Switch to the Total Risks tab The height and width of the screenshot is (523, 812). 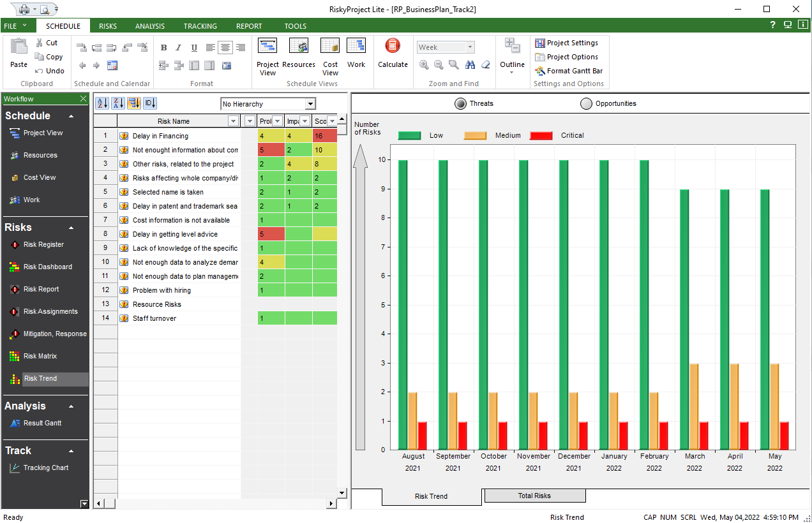tap(534, 496)
